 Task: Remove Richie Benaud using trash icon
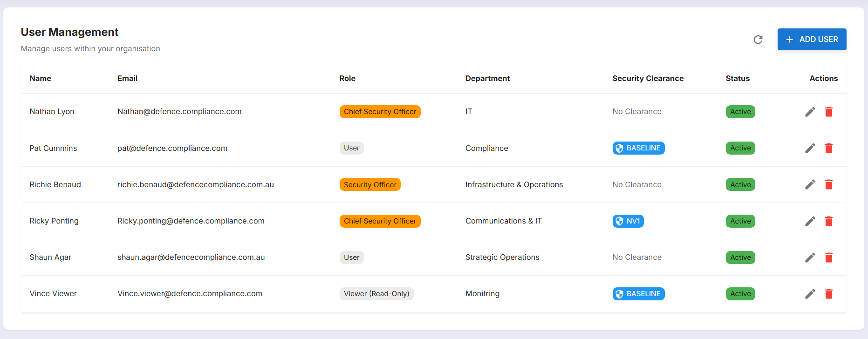click(x=829, y=184)
